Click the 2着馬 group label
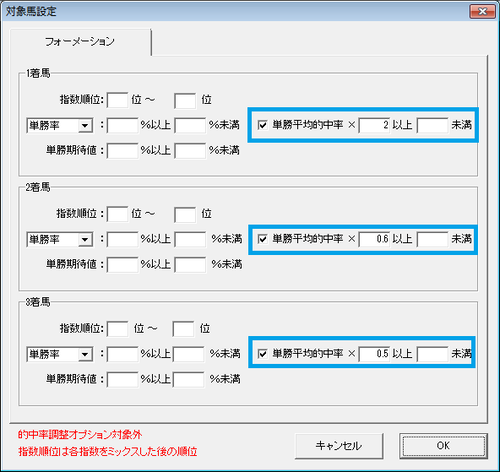The image size is (500, 472). tap(38, 187)
